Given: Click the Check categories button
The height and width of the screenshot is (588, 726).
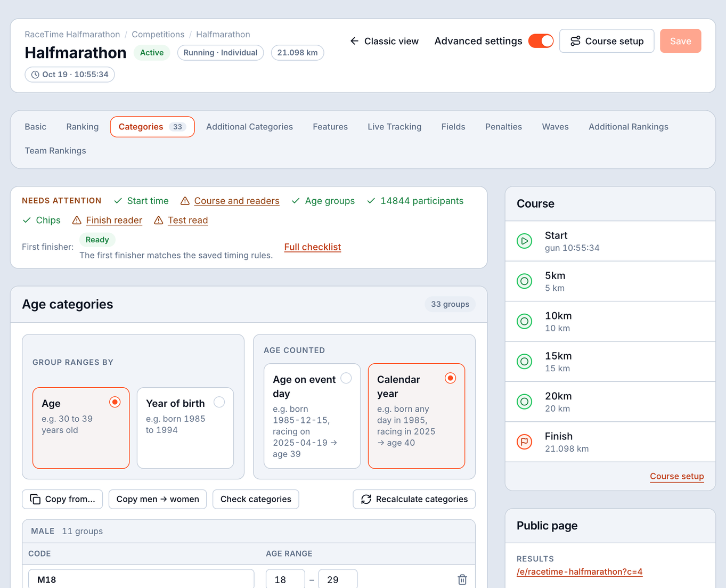Looking at the screenshot, I should pyautogui.click(x=256, y=499).
